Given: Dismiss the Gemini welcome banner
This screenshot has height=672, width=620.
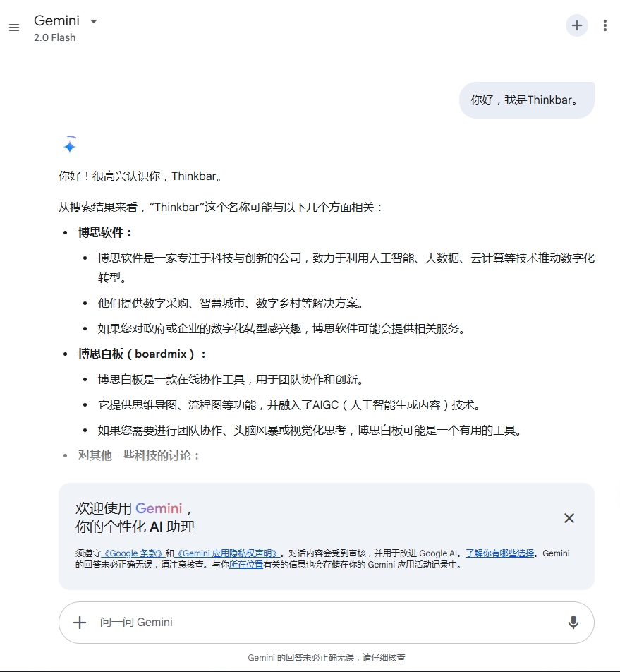Looking at the screenshot, I should coord(569,518).
